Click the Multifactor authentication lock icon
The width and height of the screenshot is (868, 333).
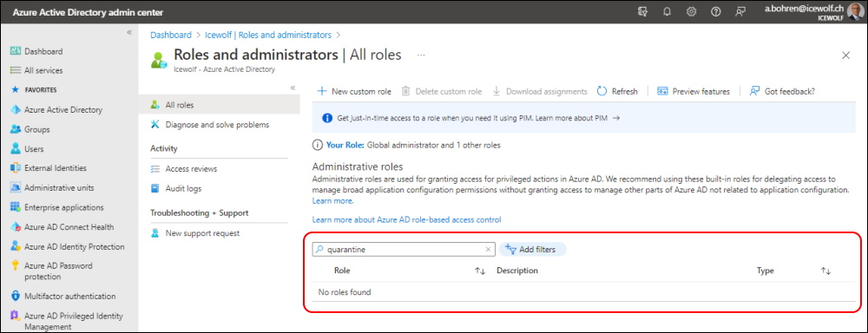[x=16, y=296]
